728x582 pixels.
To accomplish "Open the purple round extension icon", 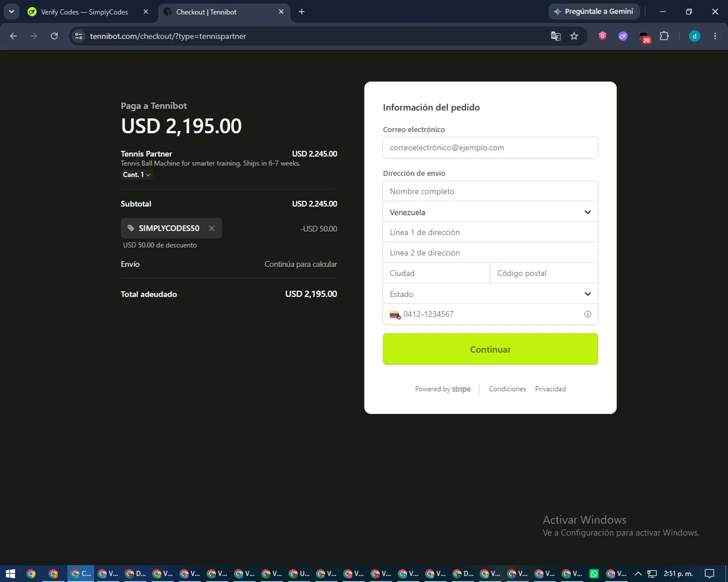I will coord(623,36).
